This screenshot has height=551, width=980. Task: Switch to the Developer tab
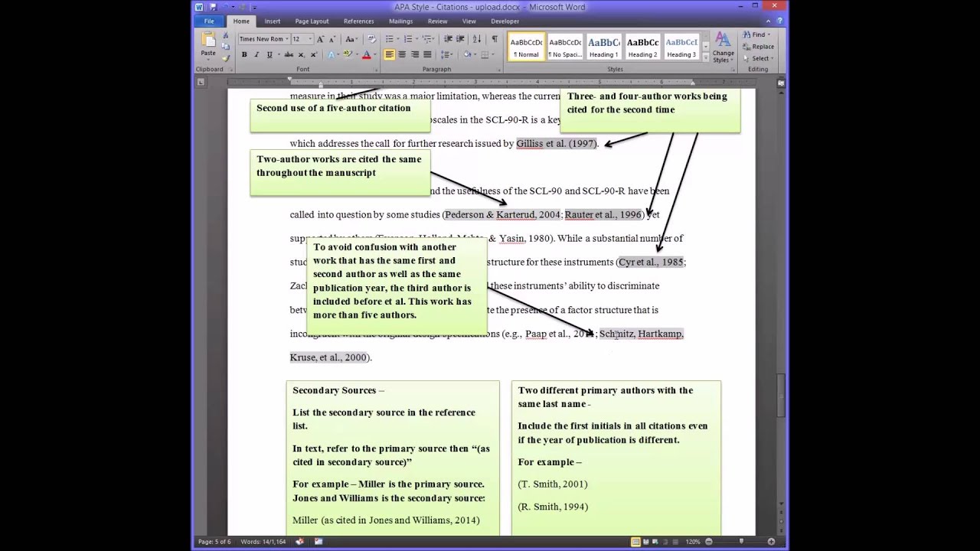[505, 21]
